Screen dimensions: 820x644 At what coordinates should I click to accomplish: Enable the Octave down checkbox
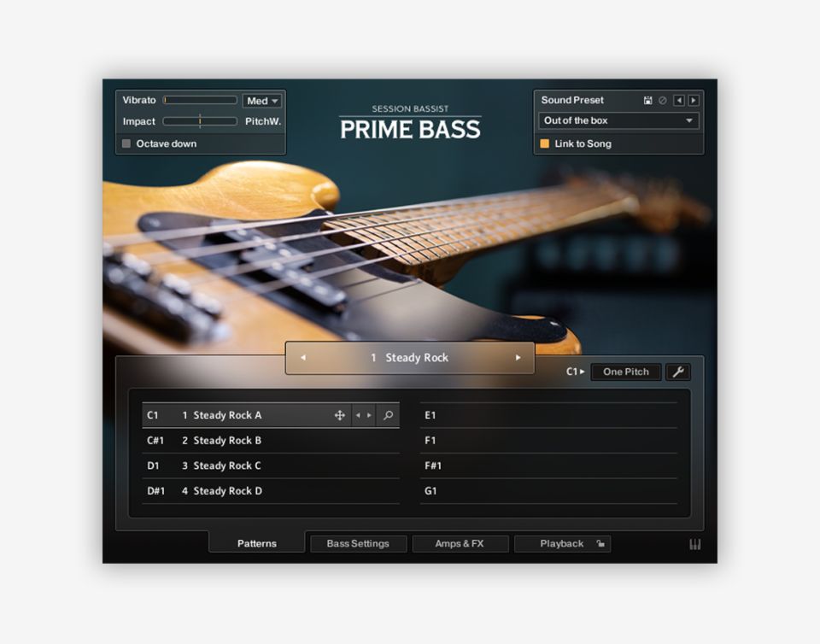coord(127,144)
